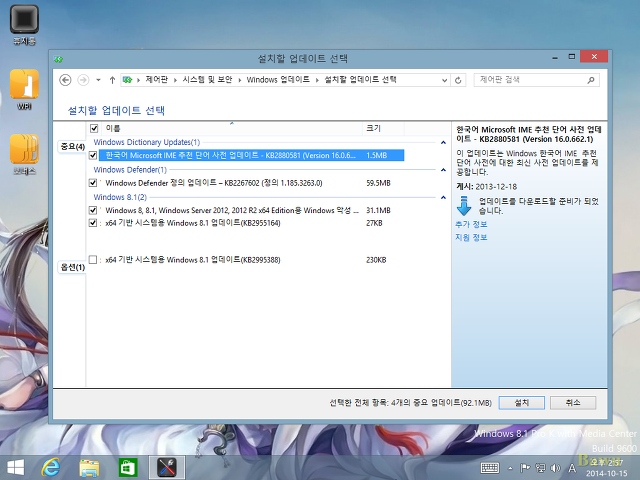Collapse the Windows Defender(1) group
Viewport: 640px width, 480px height.
click(443, 170)
